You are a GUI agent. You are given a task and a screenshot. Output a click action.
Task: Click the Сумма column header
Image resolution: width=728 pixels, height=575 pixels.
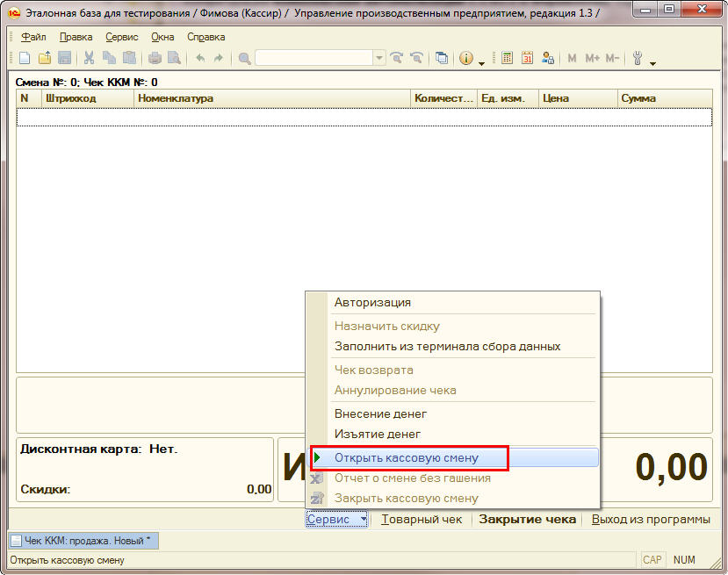coord(665,98)
